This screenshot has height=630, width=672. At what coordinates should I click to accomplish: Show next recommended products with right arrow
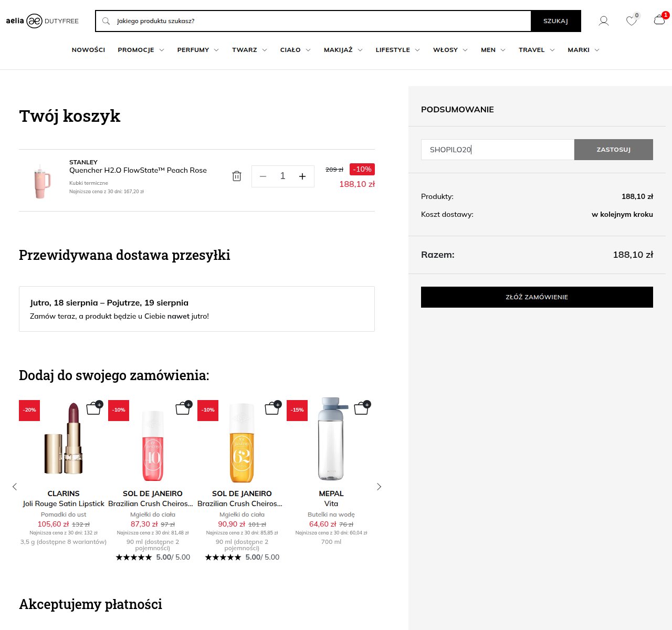coord(379,487)
